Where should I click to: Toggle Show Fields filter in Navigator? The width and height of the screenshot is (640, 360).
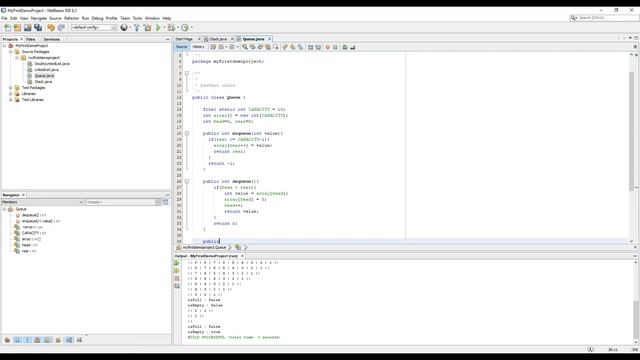pos(18,340)
